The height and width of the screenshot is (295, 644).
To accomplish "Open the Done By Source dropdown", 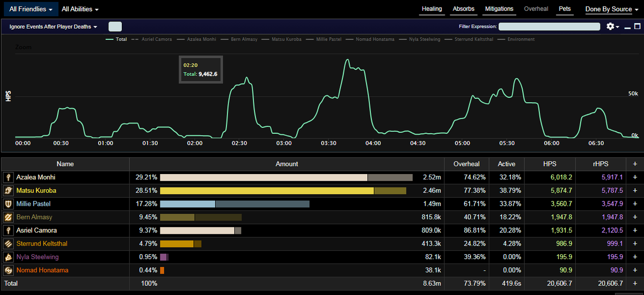I will 612,9.
